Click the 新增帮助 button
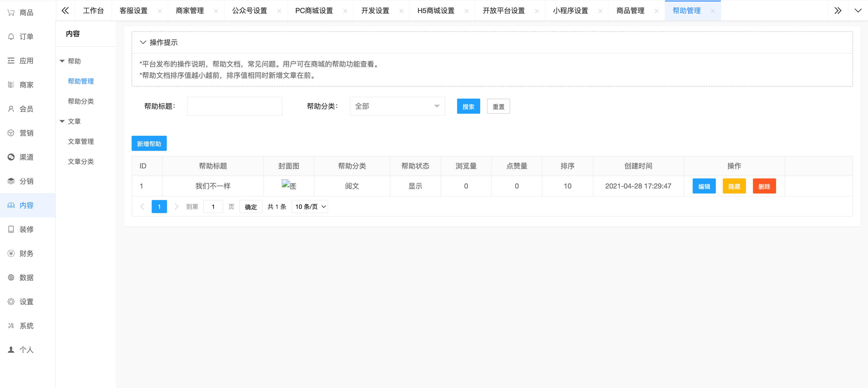 pyautogui.click(x=149, y=143)
